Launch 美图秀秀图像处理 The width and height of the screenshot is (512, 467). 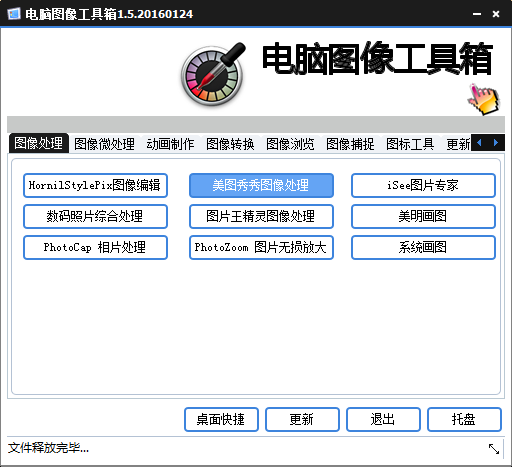[261, 185]
